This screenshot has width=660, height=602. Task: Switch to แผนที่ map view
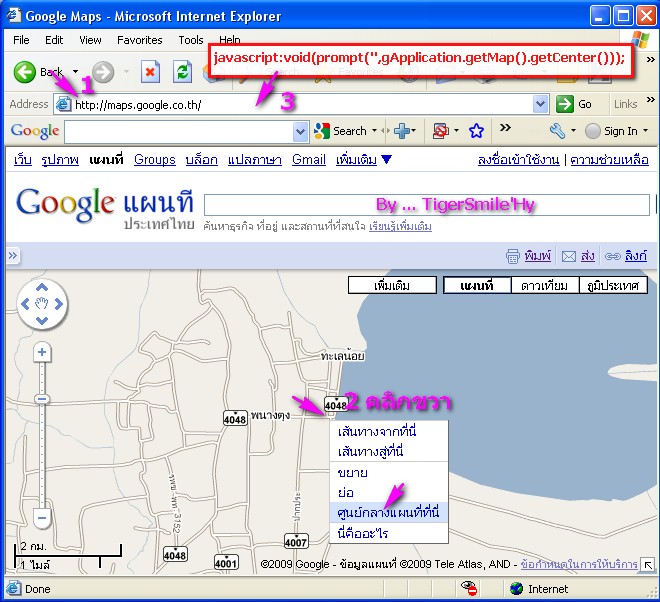(x=477, y=285)
